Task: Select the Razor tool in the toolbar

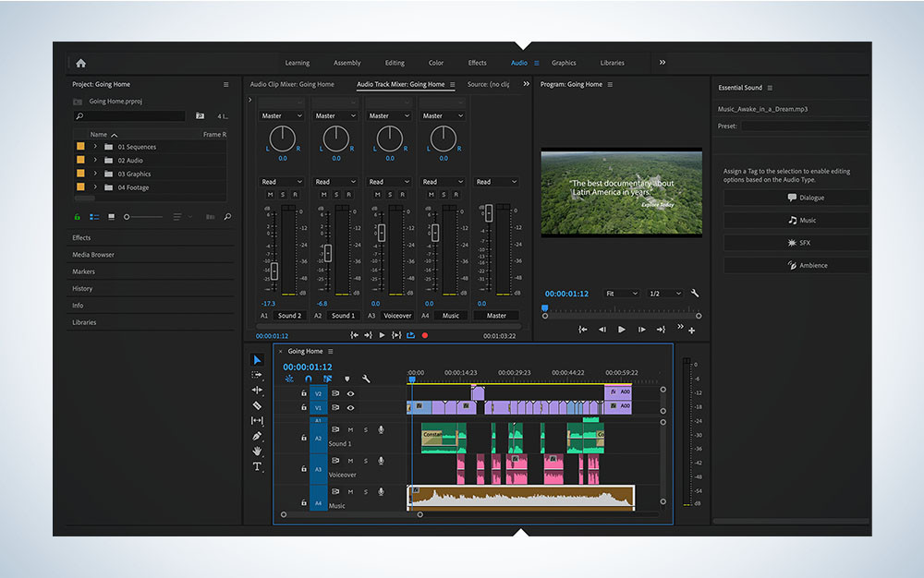Action: pyautogui.click(x=257, y=405)
